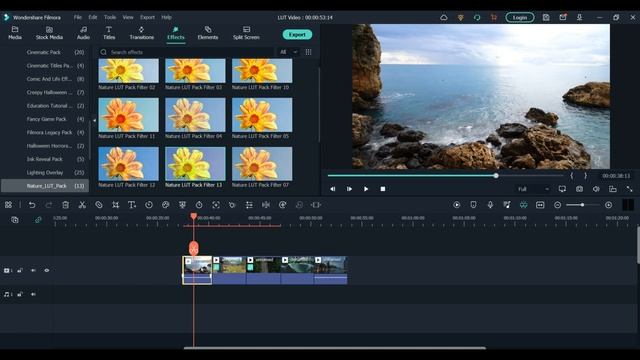Open the Edit menu

93,17
